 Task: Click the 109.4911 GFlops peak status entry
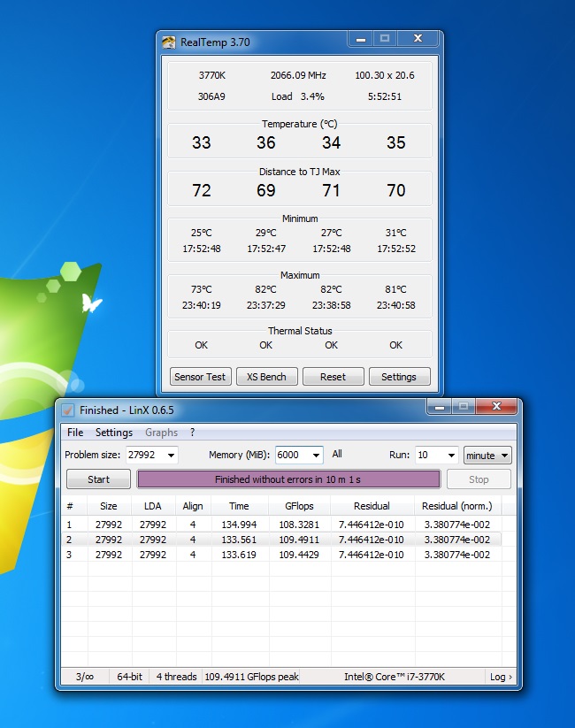(x=252, y=677)
